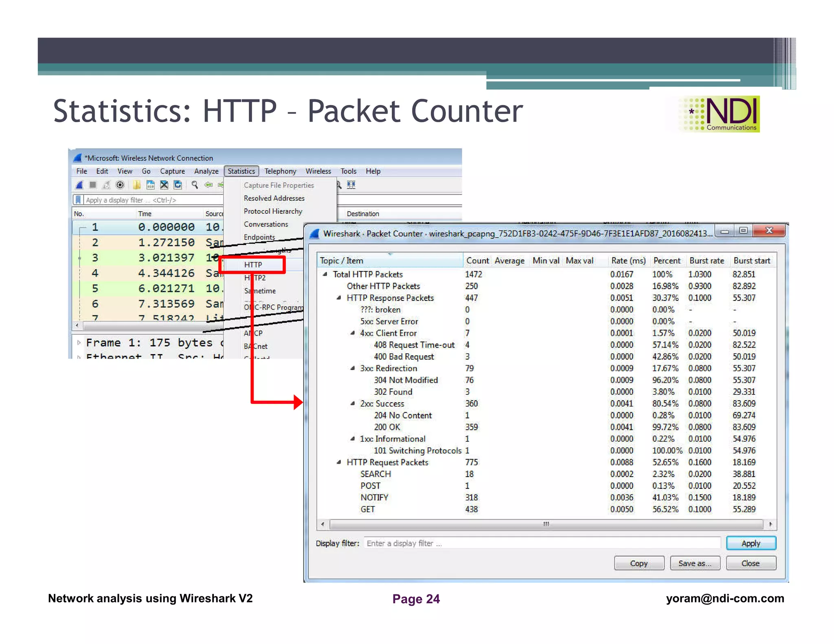Click the restart capture icon

[106, 185]
